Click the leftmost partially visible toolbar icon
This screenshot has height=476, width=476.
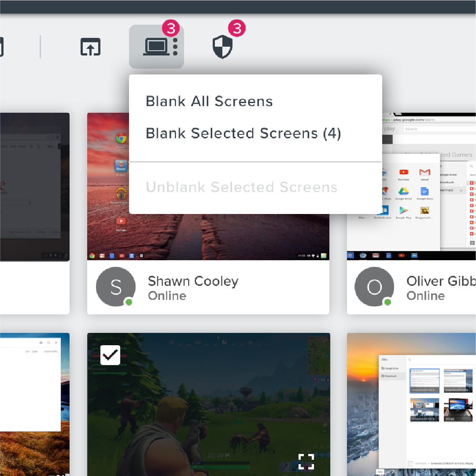click(x=2, y=47)
